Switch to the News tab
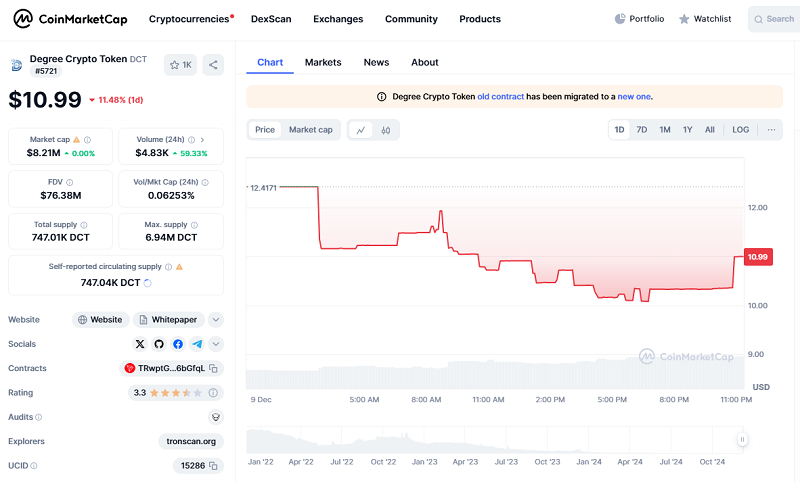The height and width of the screenshot is (482, 800). click(x=376, y=62)
